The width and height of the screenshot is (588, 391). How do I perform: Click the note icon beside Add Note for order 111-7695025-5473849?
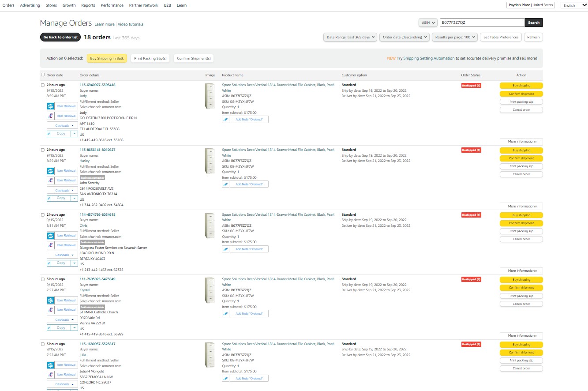pyautogui.click(x=226, y=314)
